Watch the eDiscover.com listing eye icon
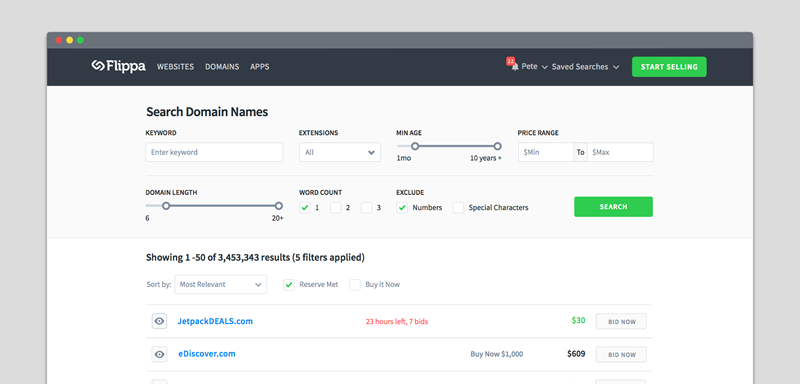This screenshot has width=800, height=384. pos(159,354)
